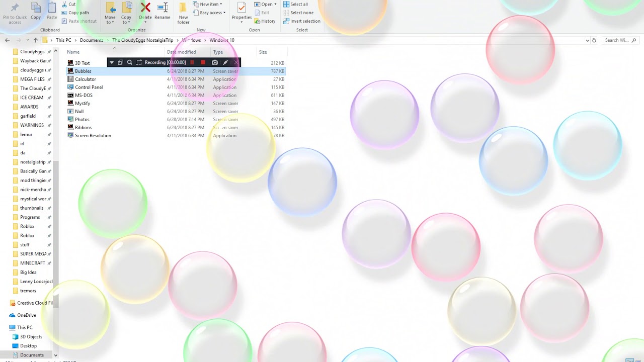Click the red Delete X icon
Viewport: 644px width, 362px height.
coord(145,7)
